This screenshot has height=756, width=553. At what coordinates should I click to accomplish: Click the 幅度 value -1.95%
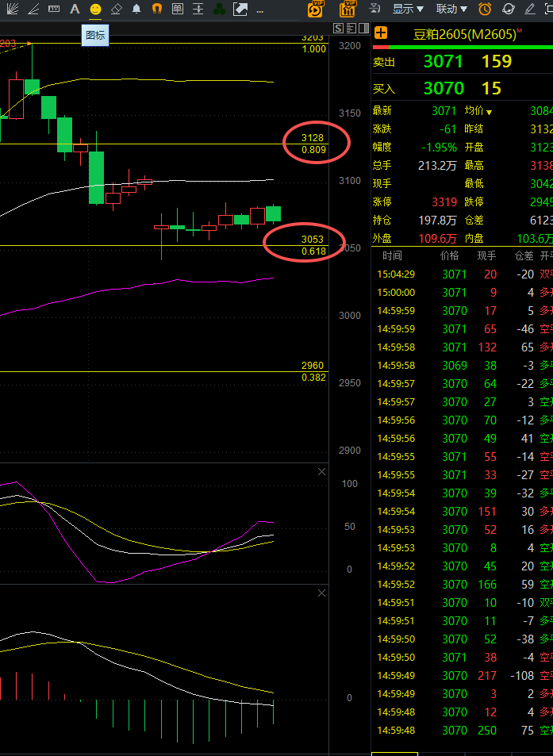coord(438,147)
